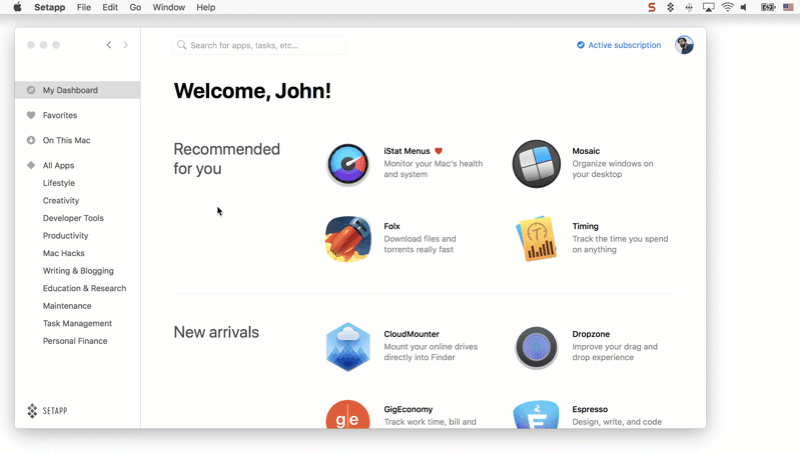Open the Folx rocket icon

coord(348,239)
